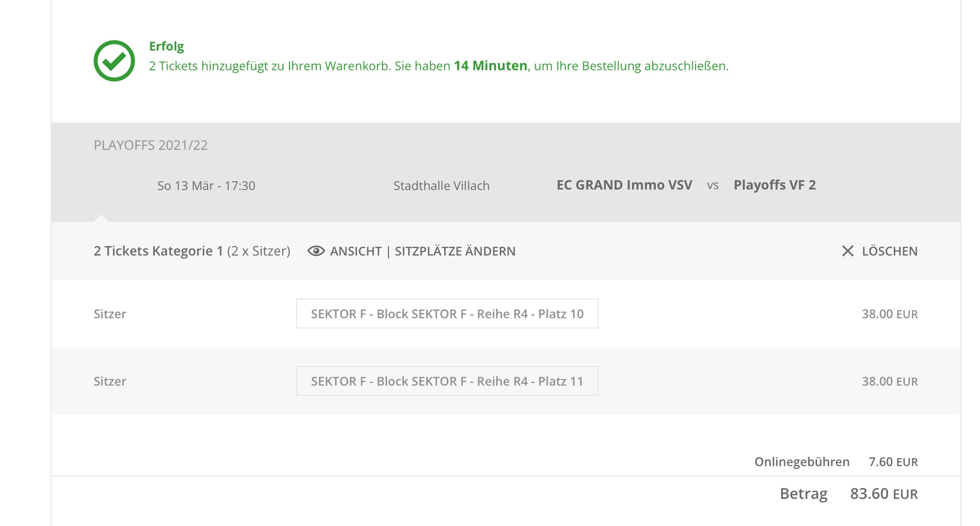The height and width of the screenshot is (526, 980).
Task: Click the 38.00 EUR price for Platz 10
Action: (x=889, y=314)
